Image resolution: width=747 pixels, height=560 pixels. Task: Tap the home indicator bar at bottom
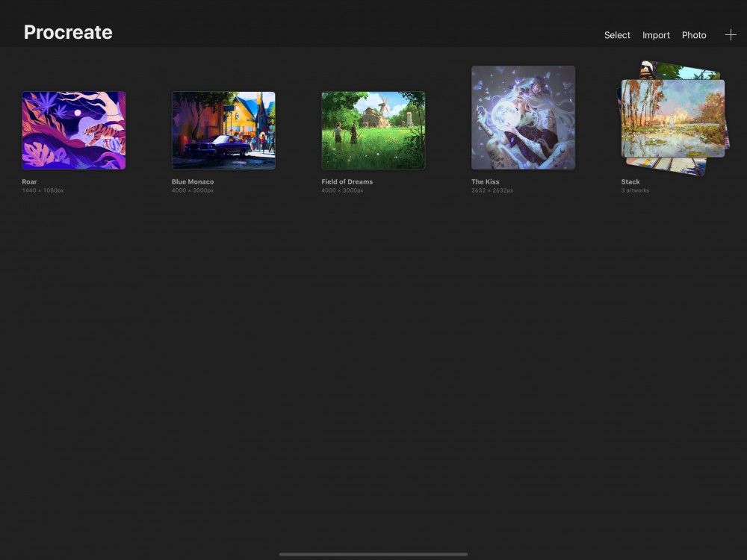pos(373,553)
